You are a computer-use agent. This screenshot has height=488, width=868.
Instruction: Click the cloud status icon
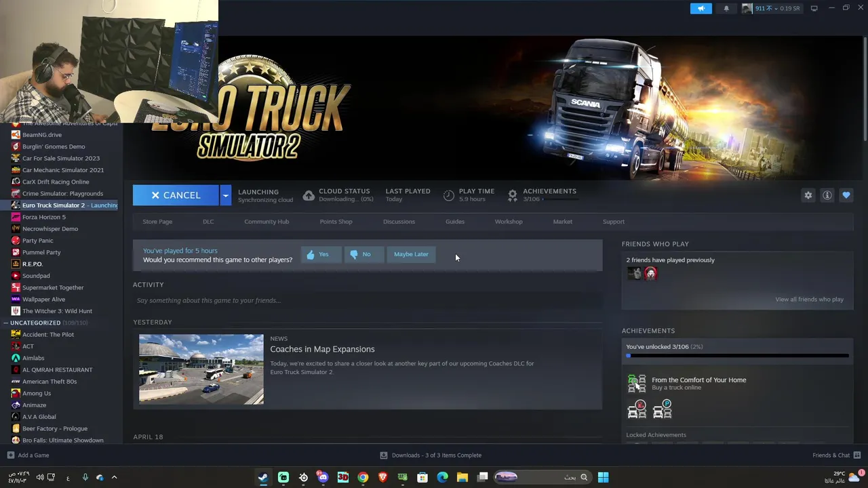pyautogui.click(x=309, y=195)
